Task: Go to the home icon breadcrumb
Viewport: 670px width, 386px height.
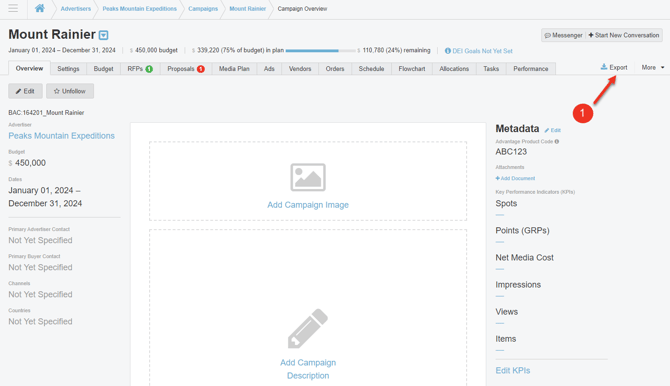Action: coord(40,8)
